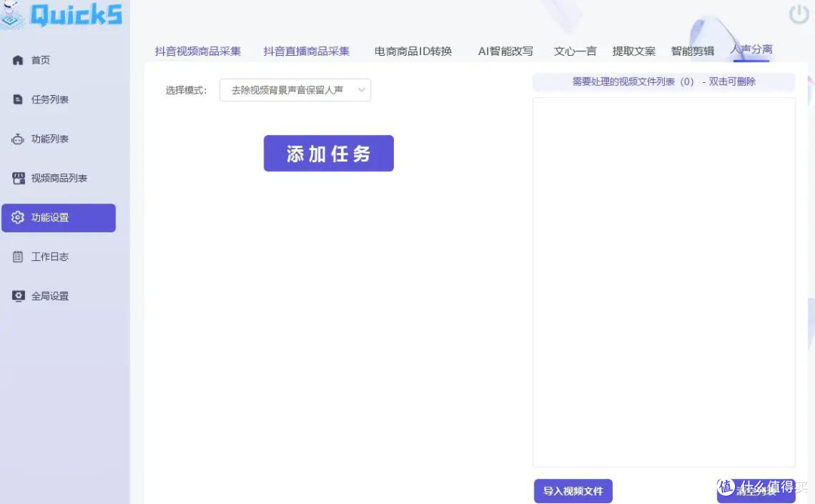Click the 选择模式 label

tap(186, 91)
